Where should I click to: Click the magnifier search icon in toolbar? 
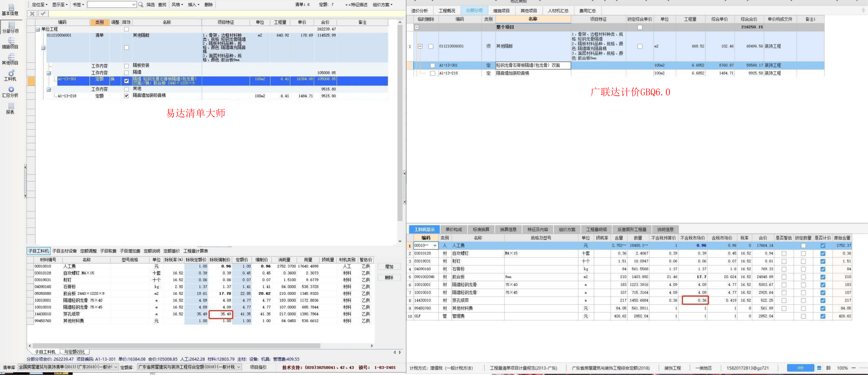[x=141, y=5]
